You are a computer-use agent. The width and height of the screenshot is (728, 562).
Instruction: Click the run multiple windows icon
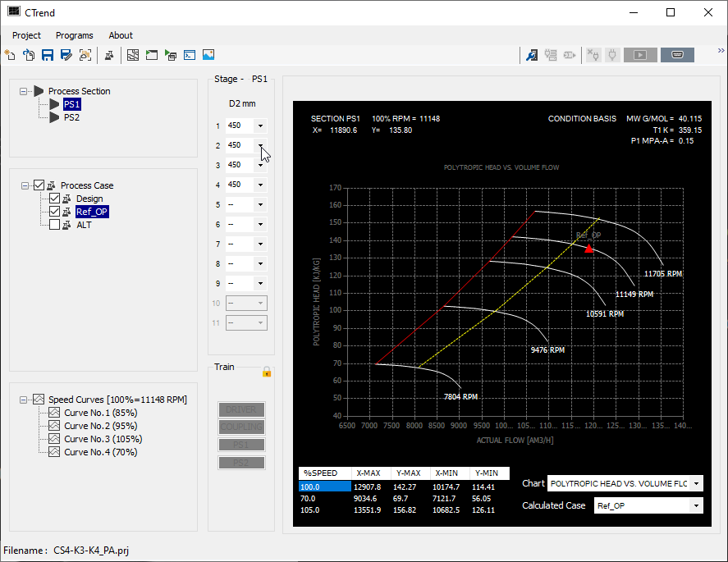point(171,55)
